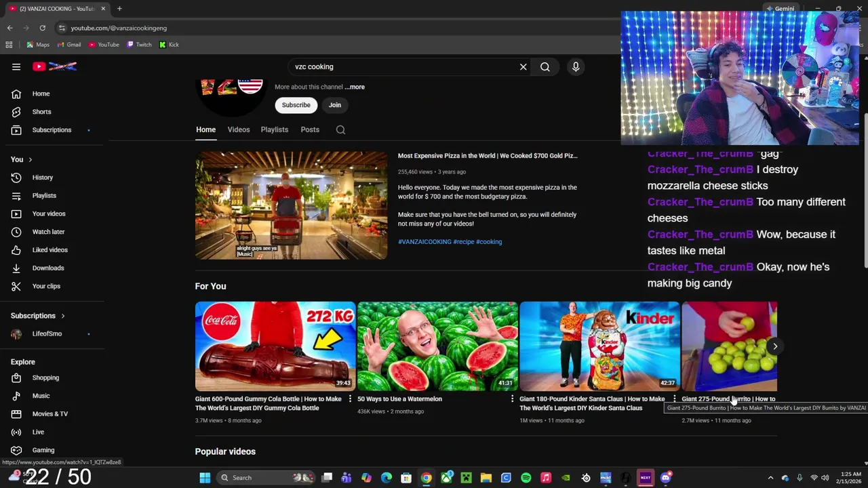The height and width of the screenshot is (488, 868).
Task: Clear the search box with the X
Action: click(523, 66)
